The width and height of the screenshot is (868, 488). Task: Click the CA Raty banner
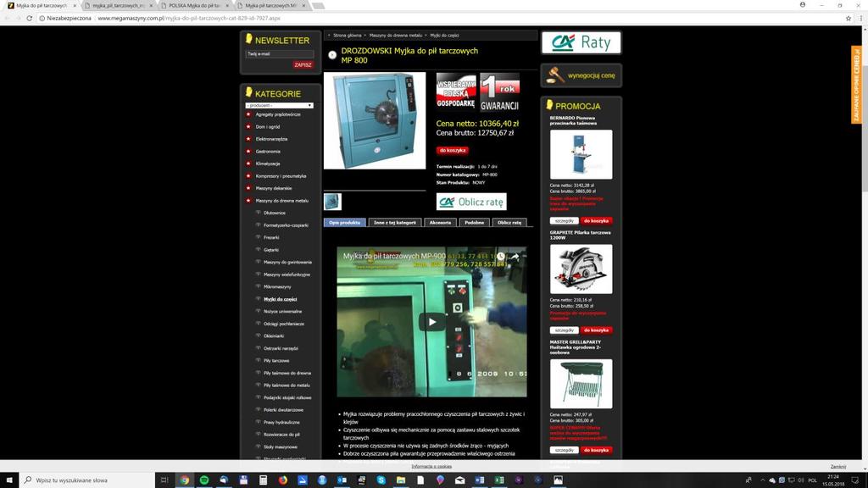[581, 42]
